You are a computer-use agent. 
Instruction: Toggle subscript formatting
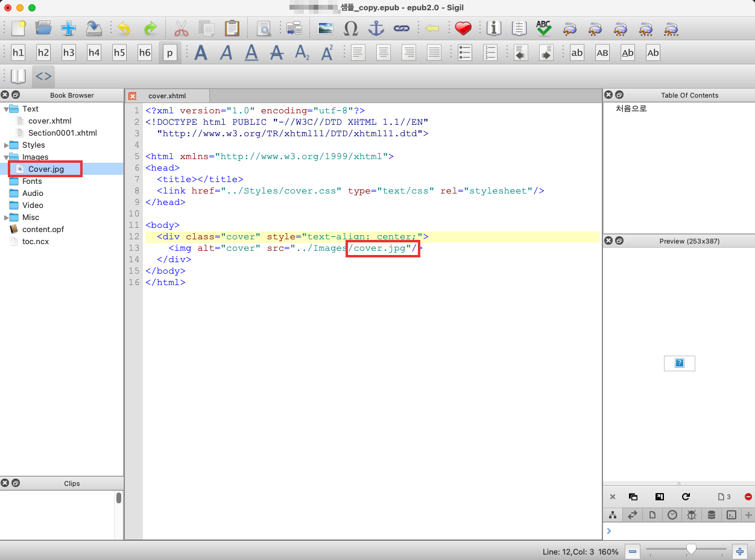click(x=302, y=52)
